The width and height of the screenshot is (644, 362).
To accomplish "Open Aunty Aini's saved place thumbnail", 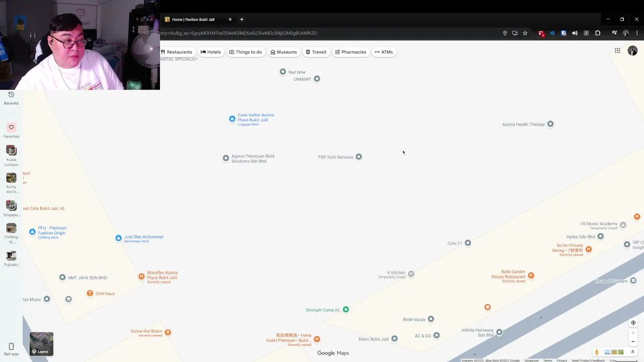I will (x=11, y=177).
